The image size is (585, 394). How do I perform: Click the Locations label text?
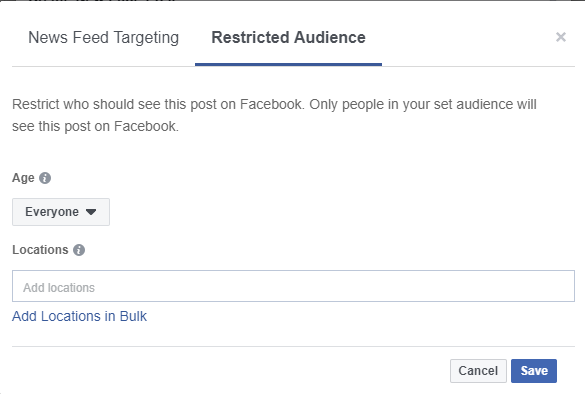40,250
